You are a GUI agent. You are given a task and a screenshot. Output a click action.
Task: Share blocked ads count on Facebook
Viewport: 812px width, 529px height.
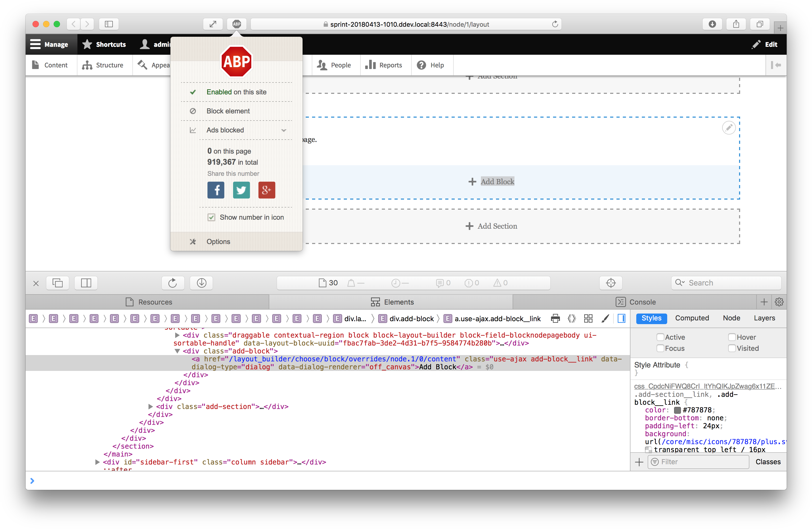coord(216,190)
